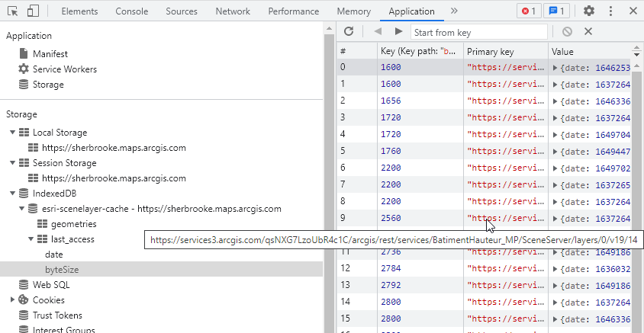Screen dimensions: 644x333
Task: Collapse the IndexedDB tree node
Action: click(x=13, y=194)
